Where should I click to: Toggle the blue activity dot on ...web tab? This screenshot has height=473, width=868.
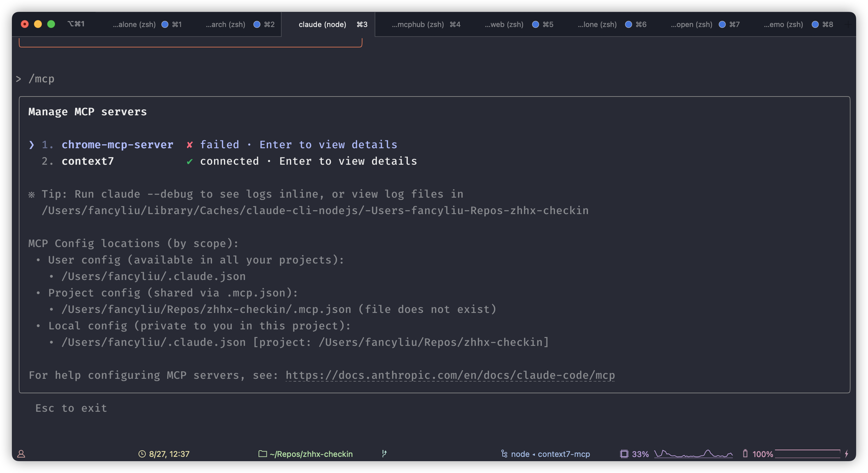[536, 24]
